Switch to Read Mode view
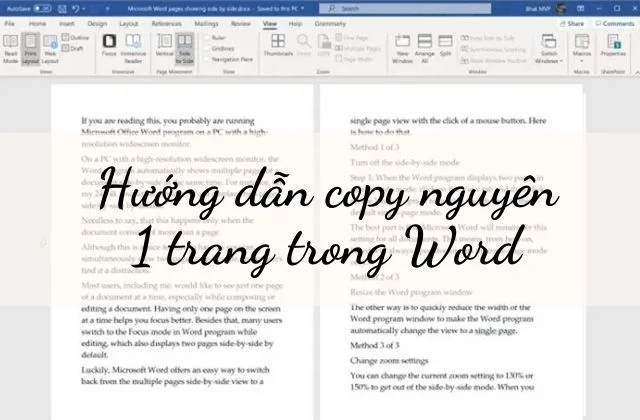 (x=10, y=49)
